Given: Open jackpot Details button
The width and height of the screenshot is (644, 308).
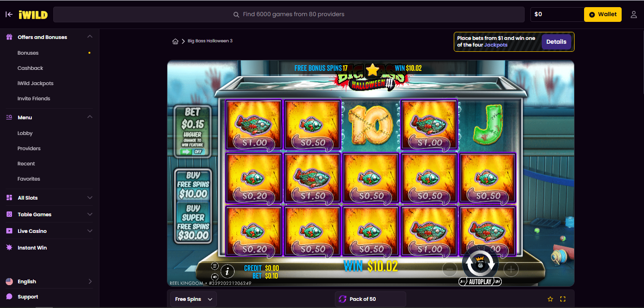Looking at the screenshot, I should point(556,42).
